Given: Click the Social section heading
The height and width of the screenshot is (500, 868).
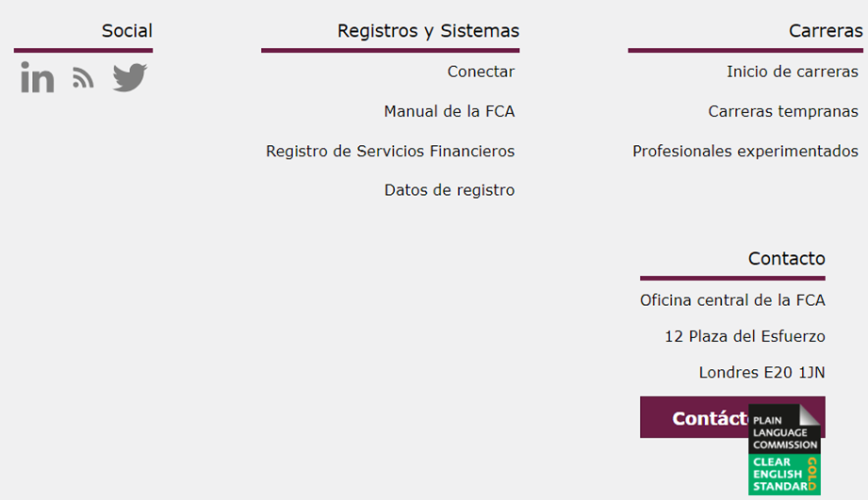Looking at the screenshot, I should tap(127, 31).
